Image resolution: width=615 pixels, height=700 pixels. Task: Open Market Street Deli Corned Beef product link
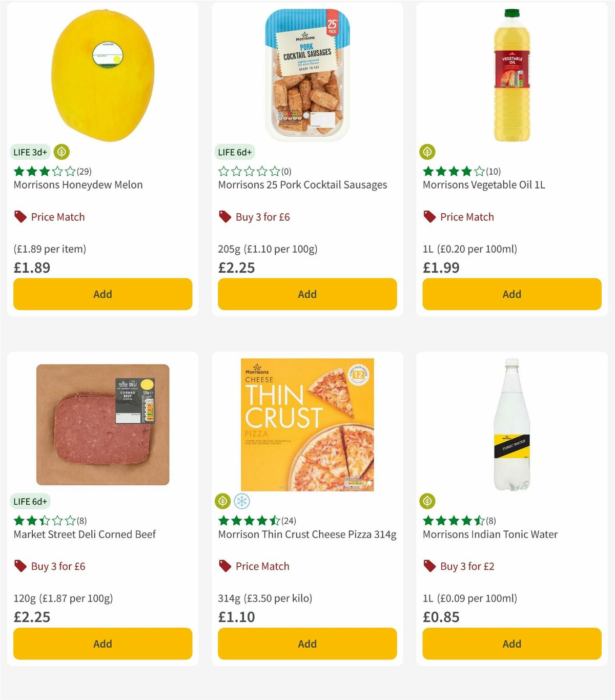(84, 534)
